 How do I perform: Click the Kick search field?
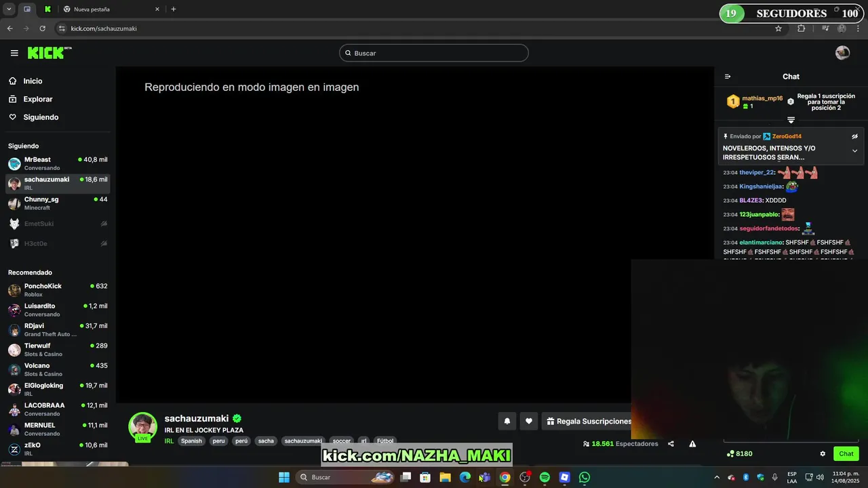434,53
